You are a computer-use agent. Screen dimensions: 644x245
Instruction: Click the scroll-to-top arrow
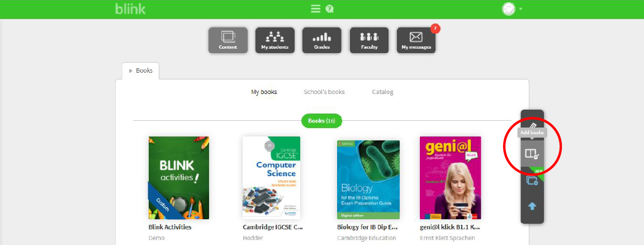coord(532,206)
